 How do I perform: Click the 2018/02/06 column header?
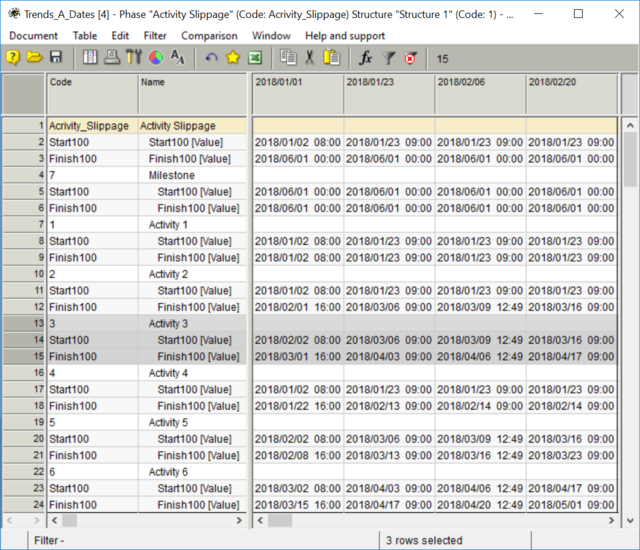click(x=480, y=94)
